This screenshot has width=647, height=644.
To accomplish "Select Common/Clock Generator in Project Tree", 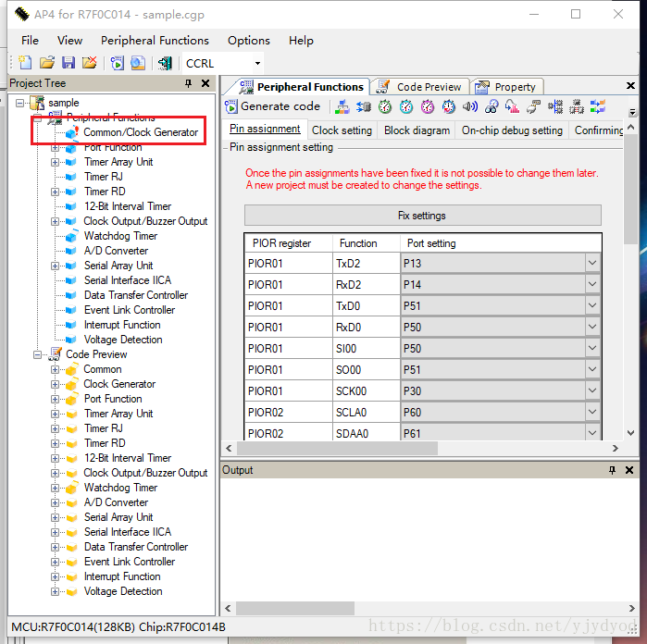I will coord(141,132).
